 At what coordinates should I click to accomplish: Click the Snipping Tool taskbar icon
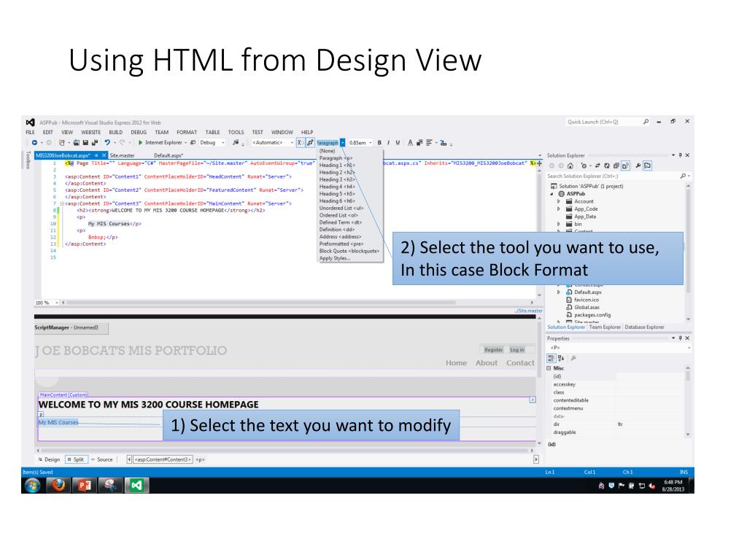(111, 485)
